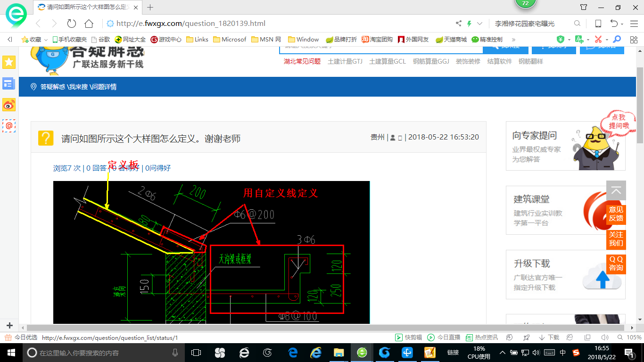
Task: Click the share icon in address bar
Action: (x=459, y=24)
